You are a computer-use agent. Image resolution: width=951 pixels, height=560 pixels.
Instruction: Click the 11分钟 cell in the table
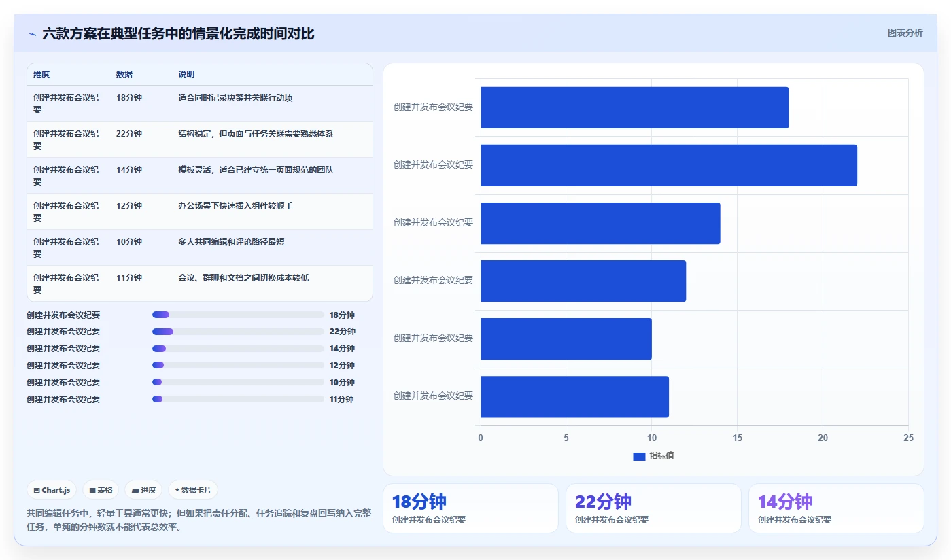point(129,278)
